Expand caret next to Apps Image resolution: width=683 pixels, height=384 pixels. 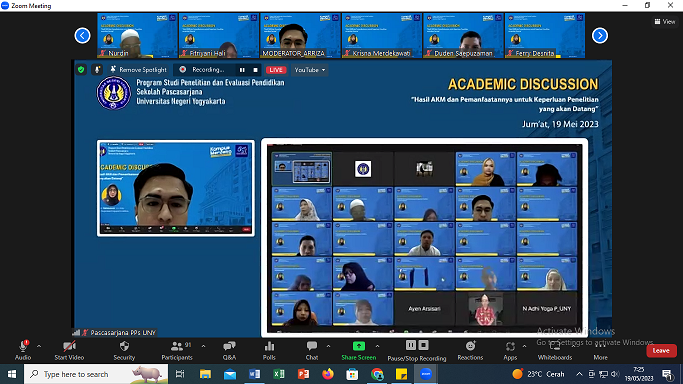click(x=524, y=347)
